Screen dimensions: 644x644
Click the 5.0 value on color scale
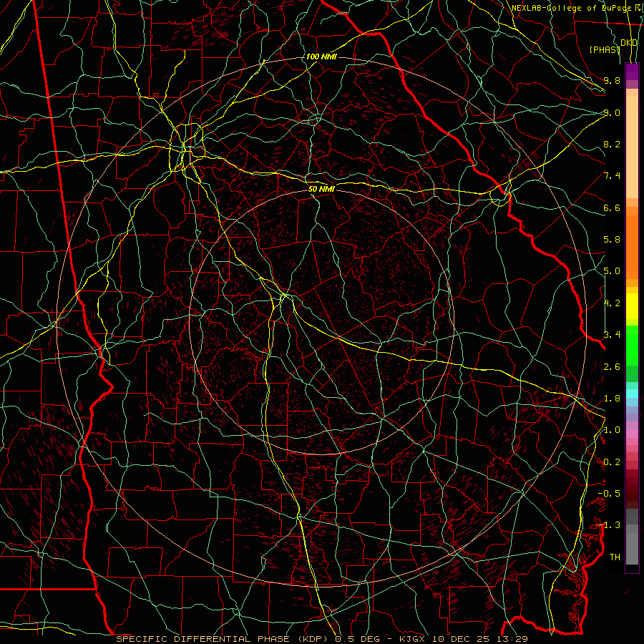click(x=612, y=271)
